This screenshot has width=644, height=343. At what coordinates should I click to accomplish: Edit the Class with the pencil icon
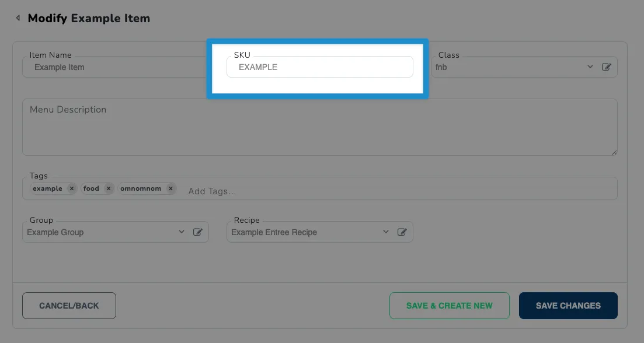pos(606,67)
